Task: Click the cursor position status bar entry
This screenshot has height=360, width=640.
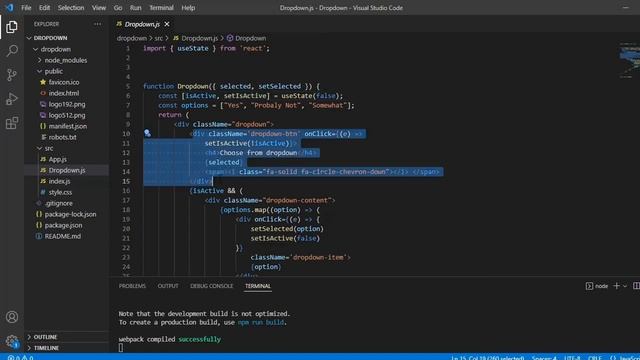Action: tap(488, 358)
